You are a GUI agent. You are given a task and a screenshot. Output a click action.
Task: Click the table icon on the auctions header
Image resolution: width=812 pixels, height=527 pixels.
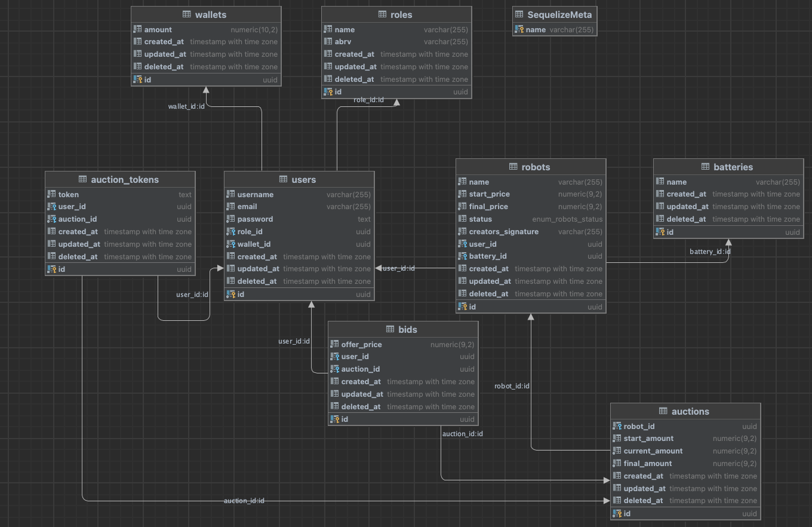click(663, 411)
